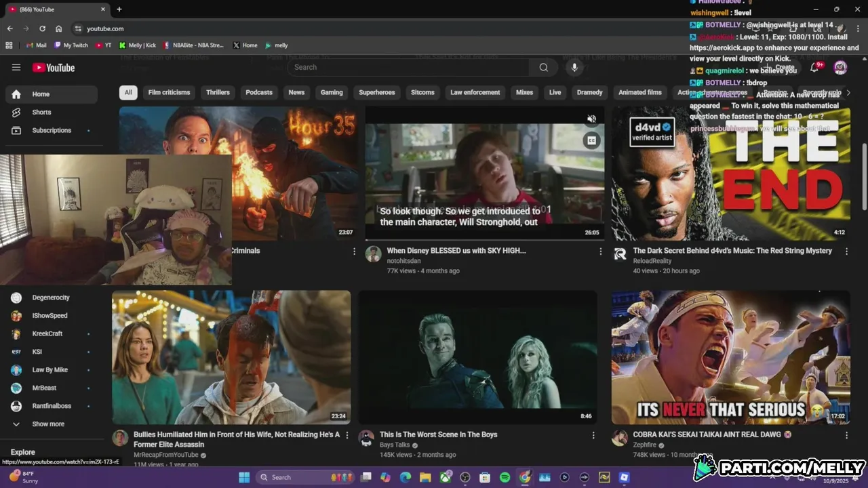This screenshot has width=868, height=488.
Task: Open a new browser tab
Action: point(119,9)
